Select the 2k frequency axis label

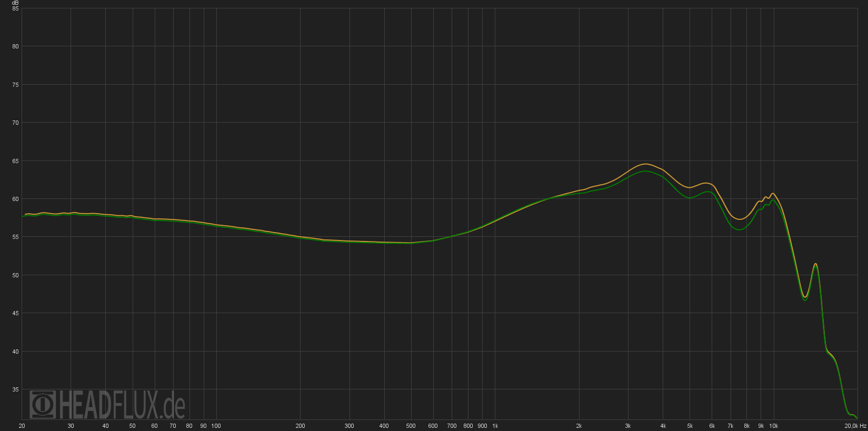tap(579, 426)
